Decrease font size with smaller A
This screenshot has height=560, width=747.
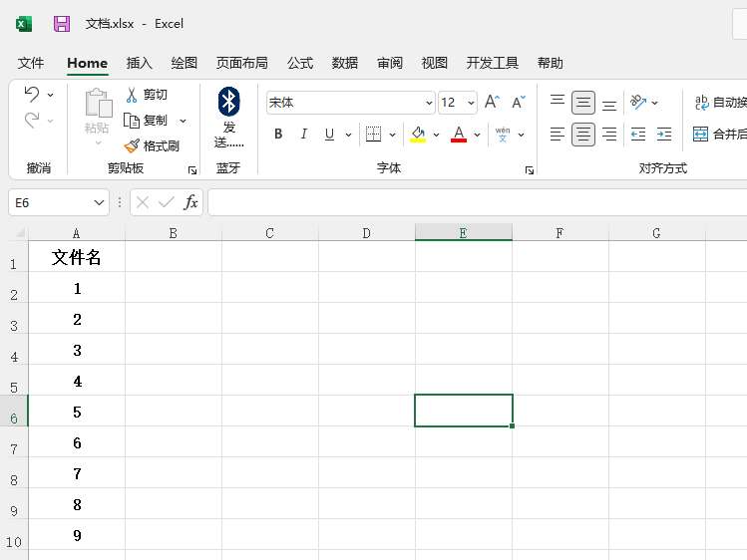tap(519, 102)
